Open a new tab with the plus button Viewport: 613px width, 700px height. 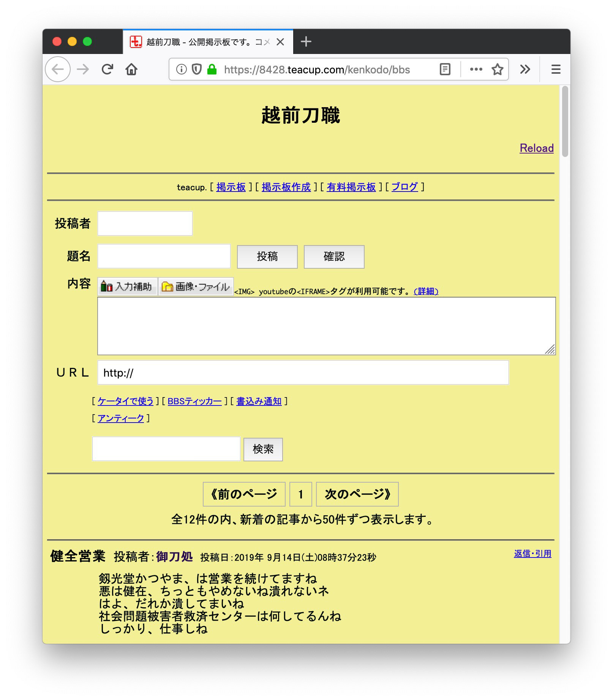coord(306,41)
